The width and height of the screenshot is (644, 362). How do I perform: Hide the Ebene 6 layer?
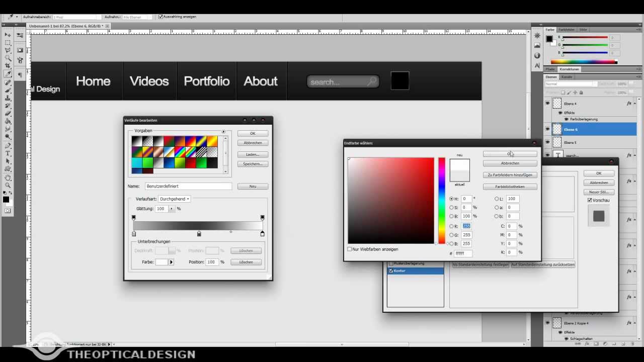click(x=547, y=129)
